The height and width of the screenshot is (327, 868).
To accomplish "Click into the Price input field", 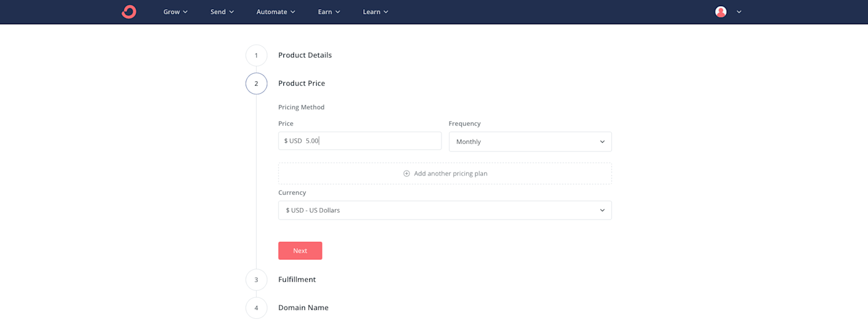I will point(360,141).
